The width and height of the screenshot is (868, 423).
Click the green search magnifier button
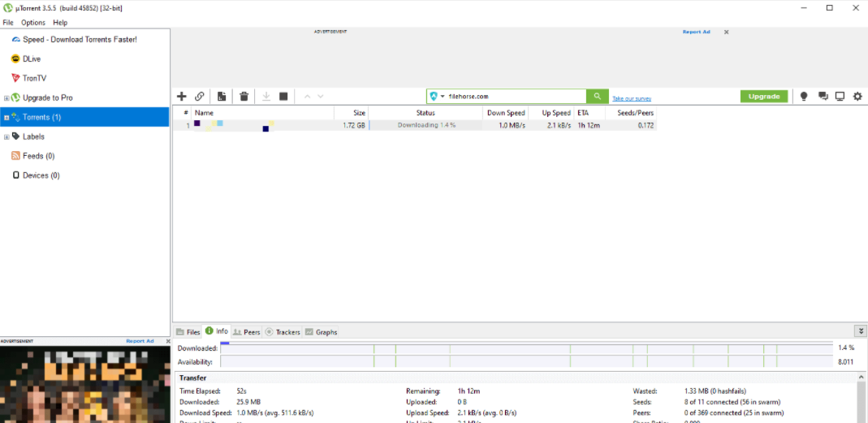[x=598, y=97]
